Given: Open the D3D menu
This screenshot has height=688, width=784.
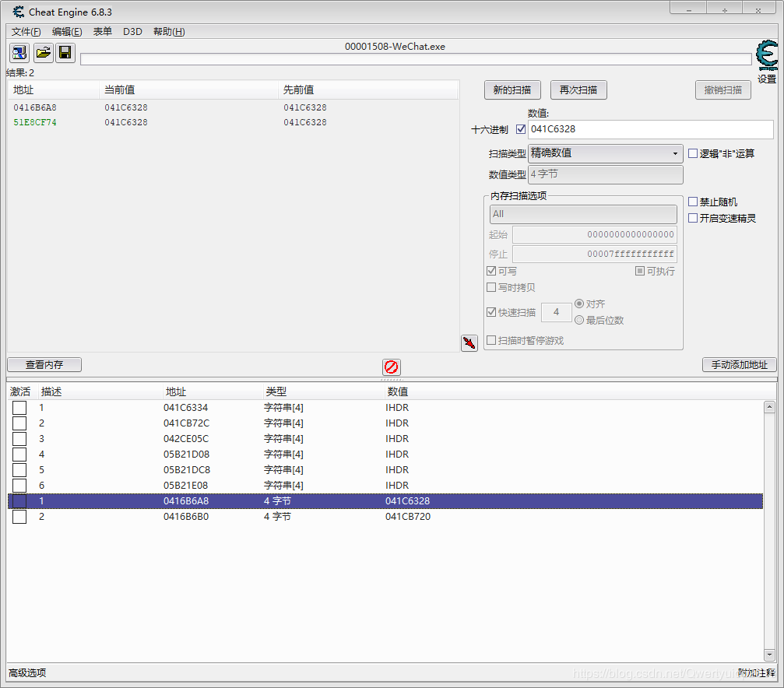Looking at the screenshot, I should [x=132, y=31].
